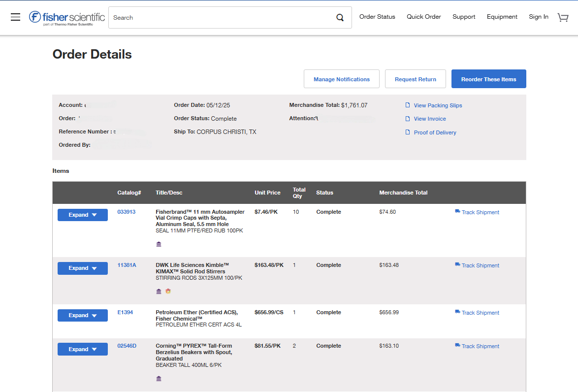Open the hamburger navigation menu

point(15,17)
